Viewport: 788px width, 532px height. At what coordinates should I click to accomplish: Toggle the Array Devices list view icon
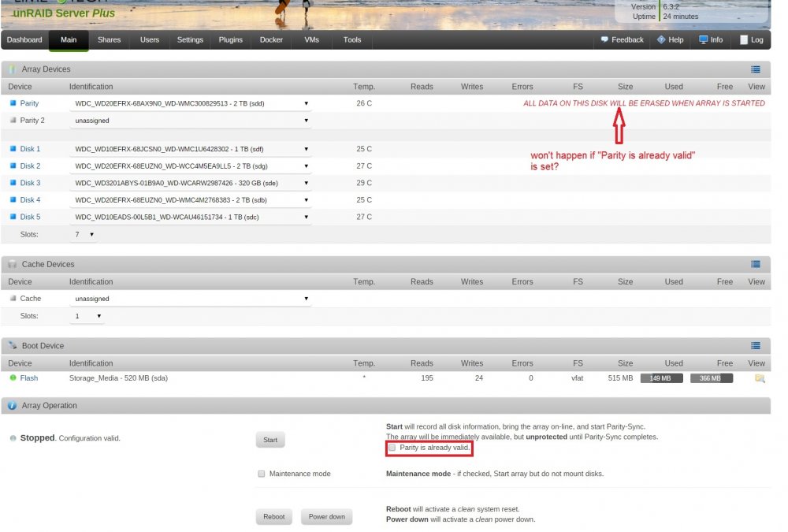pos(756,69)
